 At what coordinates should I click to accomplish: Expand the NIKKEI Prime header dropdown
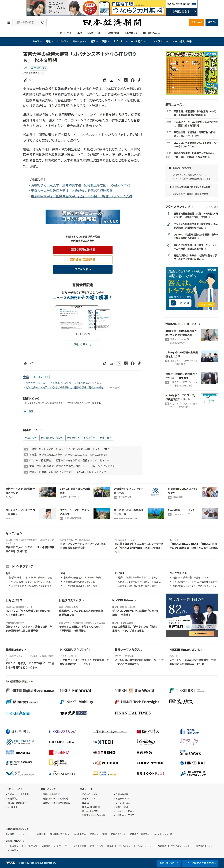tap(153, 33)
